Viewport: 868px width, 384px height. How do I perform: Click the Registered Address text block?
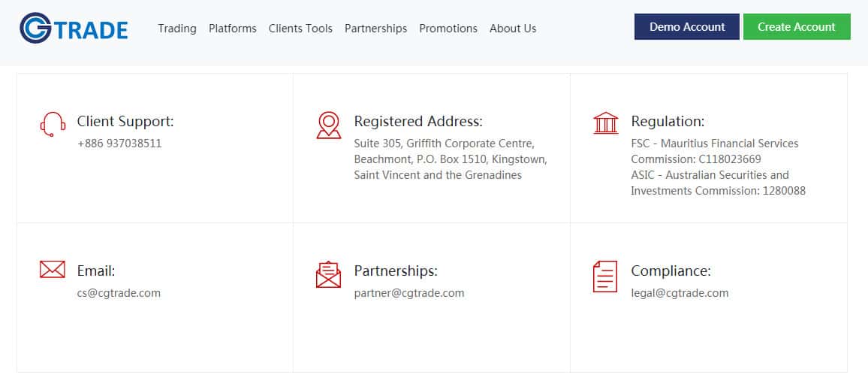coord(451,159)
